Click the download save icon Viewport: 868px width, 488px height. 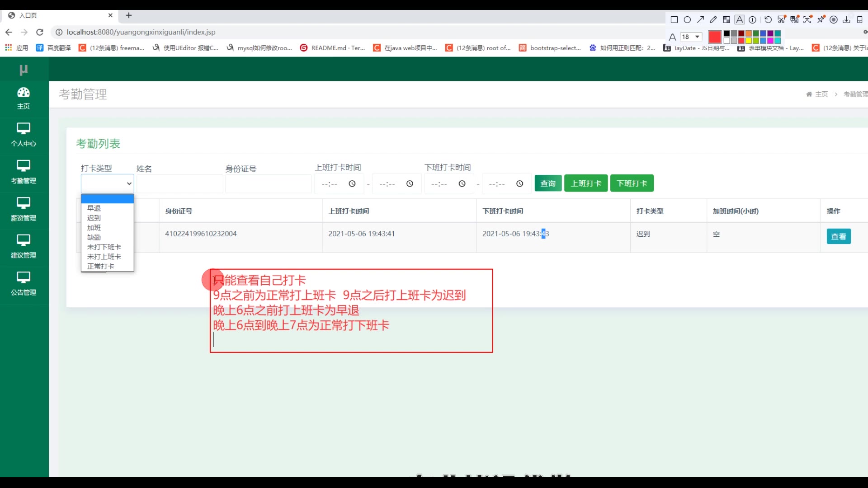[x=847, y=20]
